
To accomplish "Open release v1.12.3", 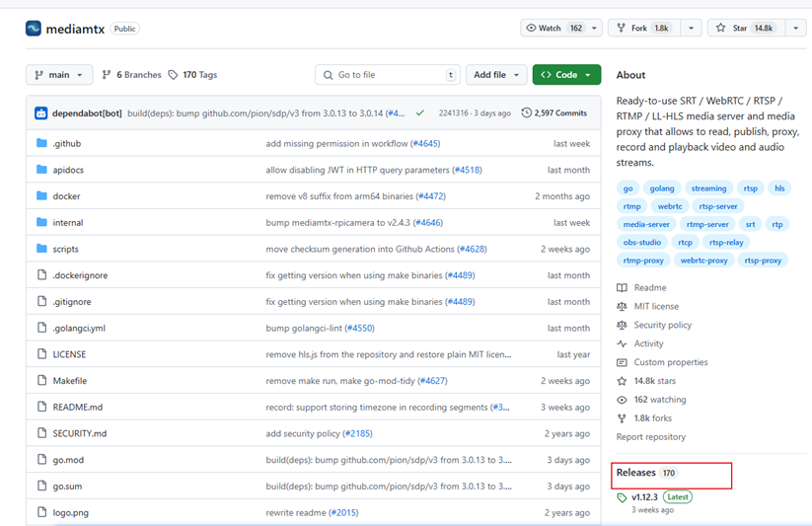I will tap(644, 497).
